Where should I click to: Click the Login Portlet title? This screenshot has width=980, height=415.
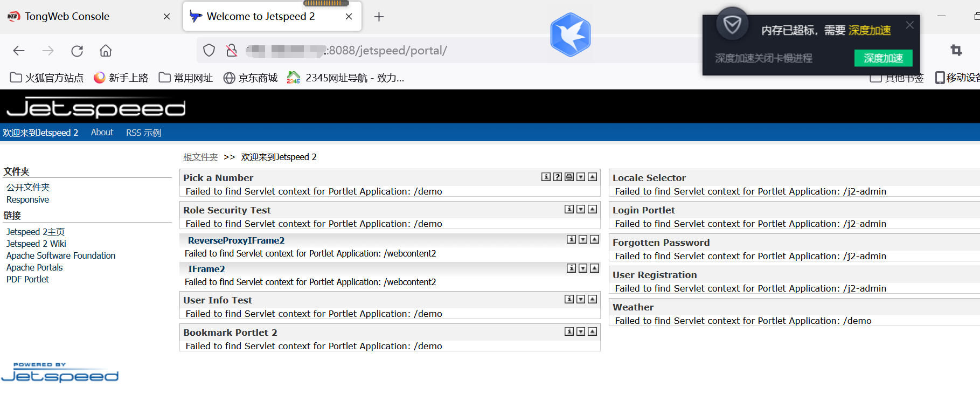[644, 210]
